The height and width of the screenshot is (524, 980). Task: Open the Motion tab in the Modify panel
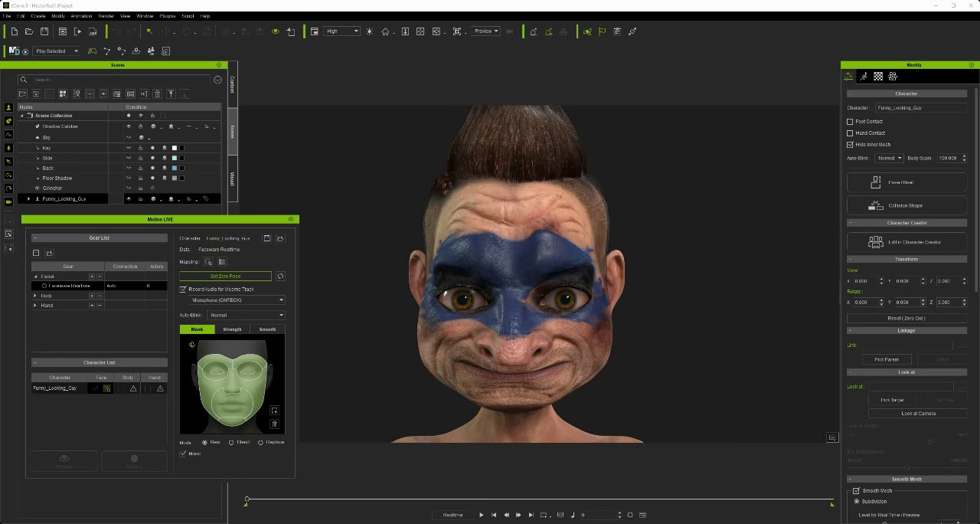864,77
